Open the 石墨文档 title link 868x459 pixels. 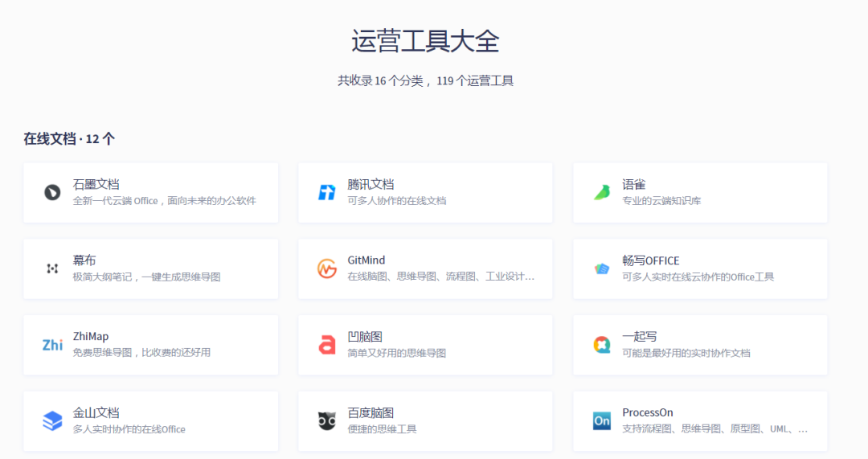[96, 184]
